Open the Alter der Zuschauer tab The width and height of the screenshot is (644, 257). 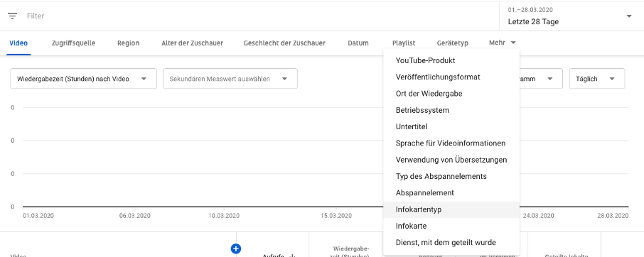(192, 43)
